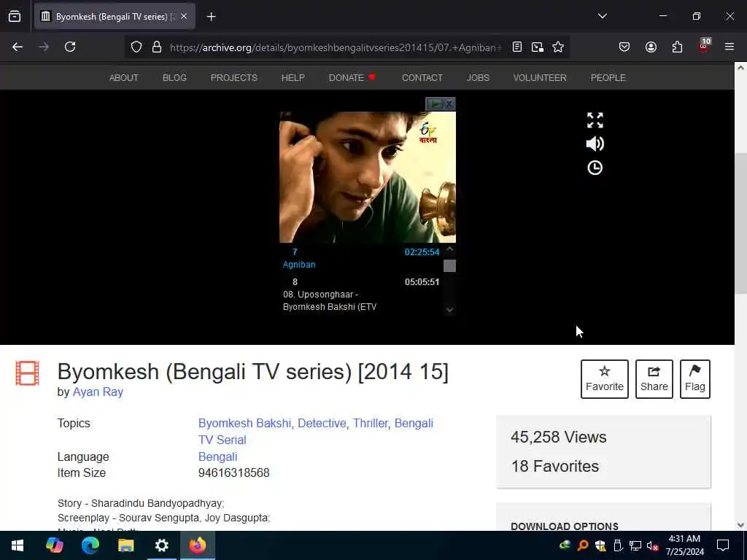This screenshot has height=560, width=747.
Task: Open File Explorer from taskbar
Action: 125,545
